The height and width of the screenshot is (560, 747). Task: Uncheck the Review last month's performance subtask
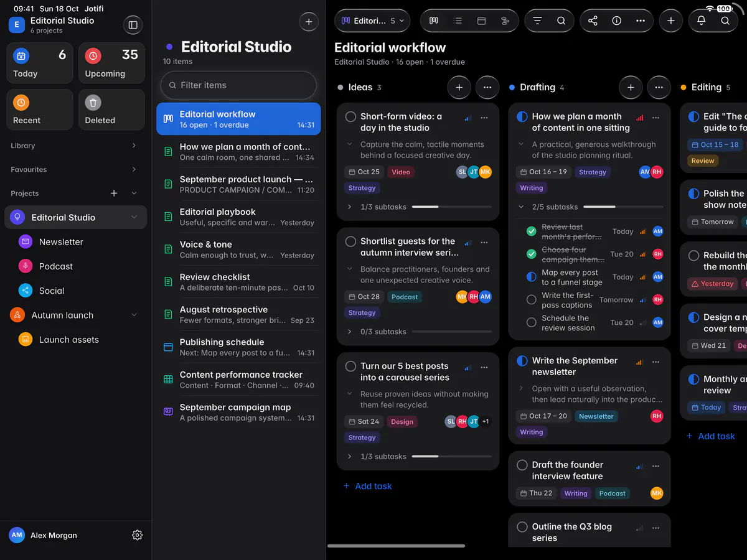coord(531,231)
